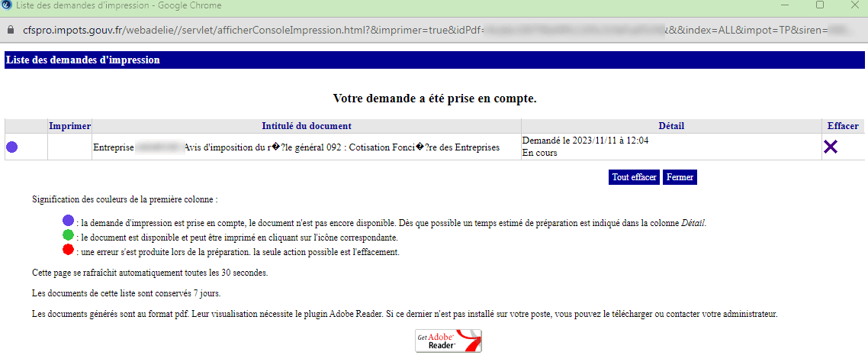Click the Get Adobe Reader badge
Viewport: 868px width, 362px height.
[x=448, y=341]
